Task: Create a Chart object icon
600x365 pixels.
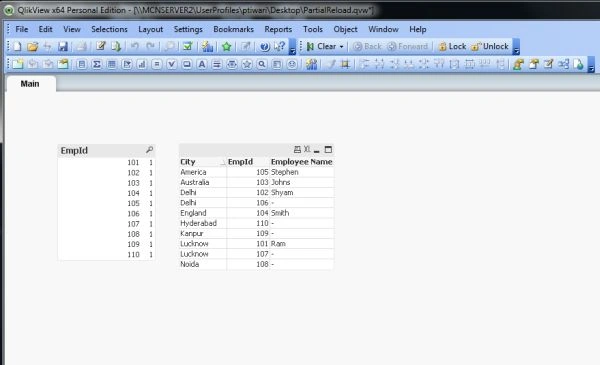Action: pos(142,64)
